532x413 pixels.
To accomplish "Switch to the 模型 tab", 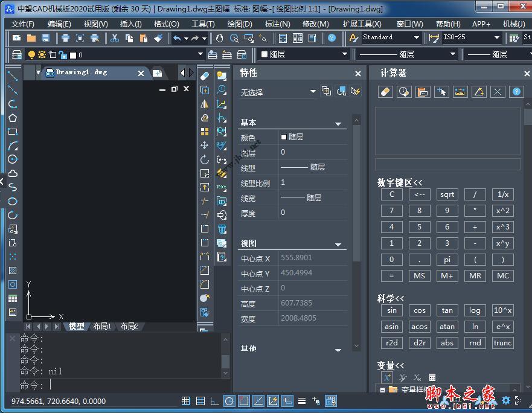I will (x=76, y=327).
